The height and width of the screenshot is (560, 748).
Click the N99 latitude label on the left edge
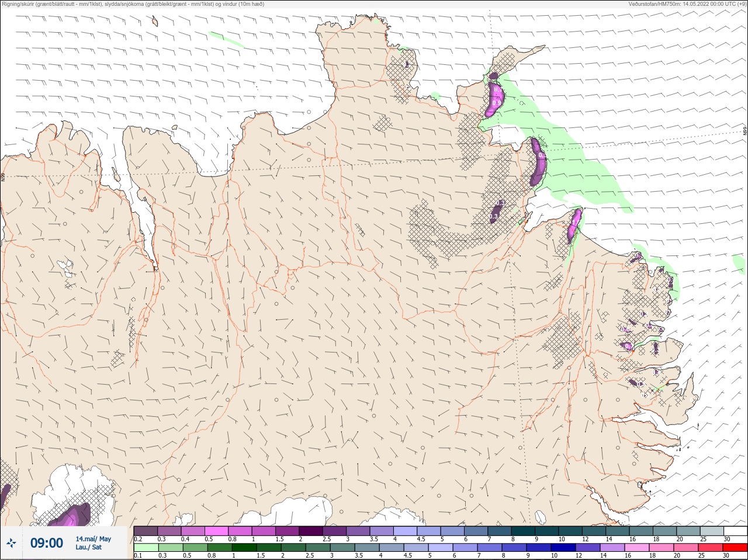pos(3,176)
